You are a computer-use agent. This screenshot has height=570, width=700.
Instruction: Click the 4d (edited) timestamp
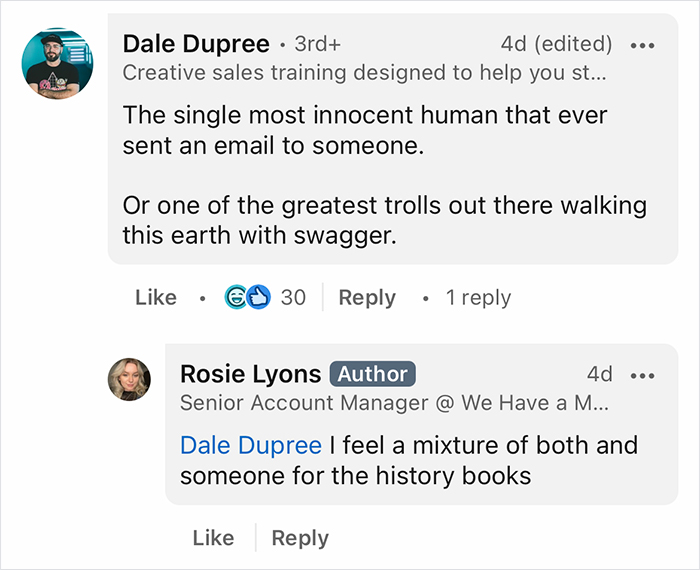[x=556, y=44]
